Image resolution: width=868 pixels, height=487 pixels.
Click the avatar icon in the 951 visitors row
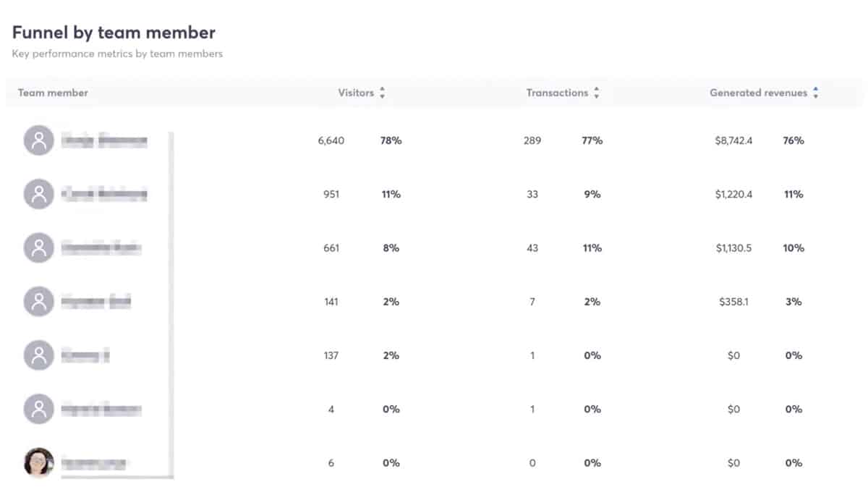39,194
